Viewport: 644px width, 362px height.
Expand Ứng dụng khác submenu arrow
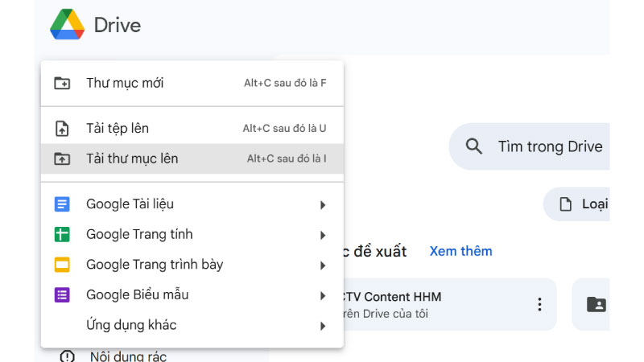coord(323,327)
